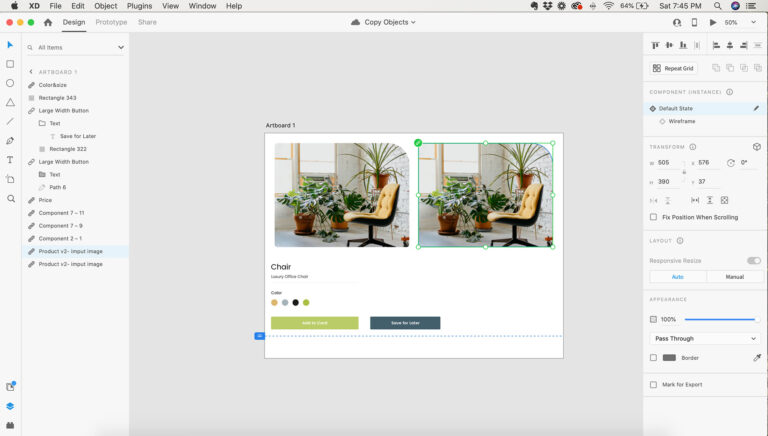Collapse Artboard 1 back chevron
Image resolution: width=768 pixels, height=436 pixels.
tap(31, 72)
